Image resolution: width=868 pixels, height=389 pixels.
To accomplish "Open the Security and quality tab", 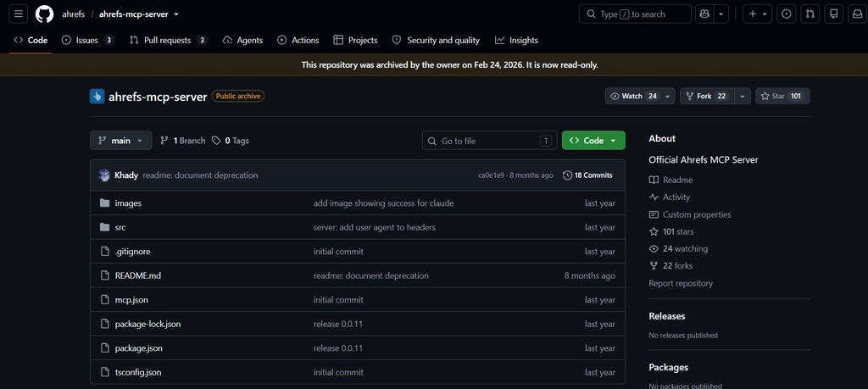I will 436,40.
